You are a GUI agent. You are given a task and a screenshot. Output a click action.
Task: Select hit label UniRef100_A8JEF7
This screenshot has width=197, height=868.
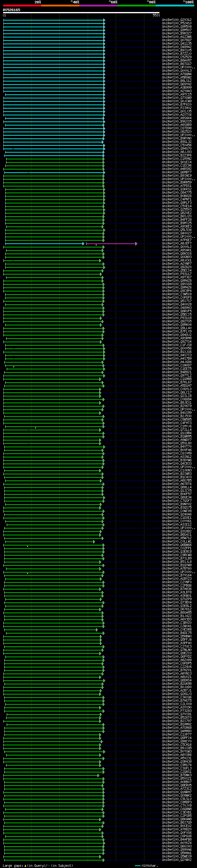pyautogui.click(x=177, y=243)
